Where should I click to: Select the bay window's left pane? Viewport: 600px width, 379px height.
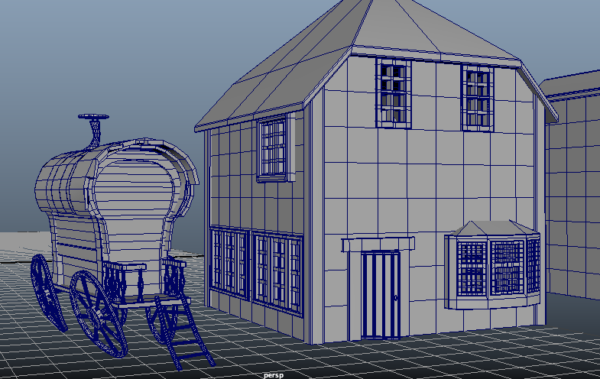click(471, 269)
